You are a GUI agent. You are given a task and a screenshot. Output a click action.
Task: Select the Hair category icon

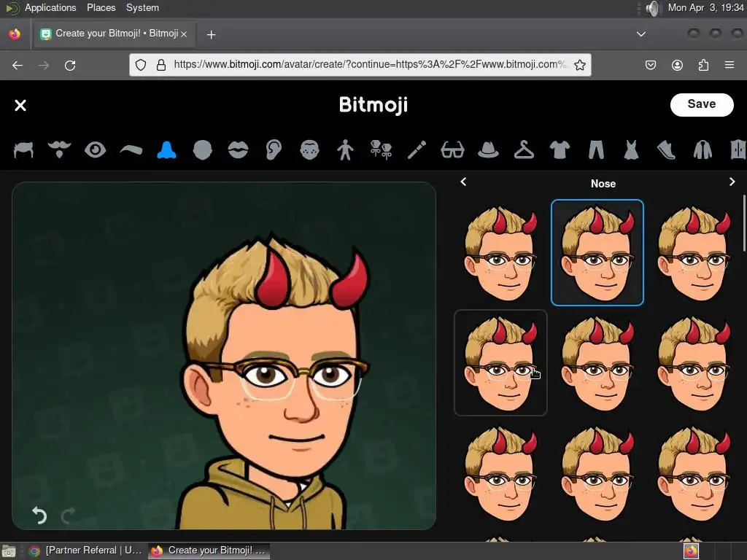(23, 150)
